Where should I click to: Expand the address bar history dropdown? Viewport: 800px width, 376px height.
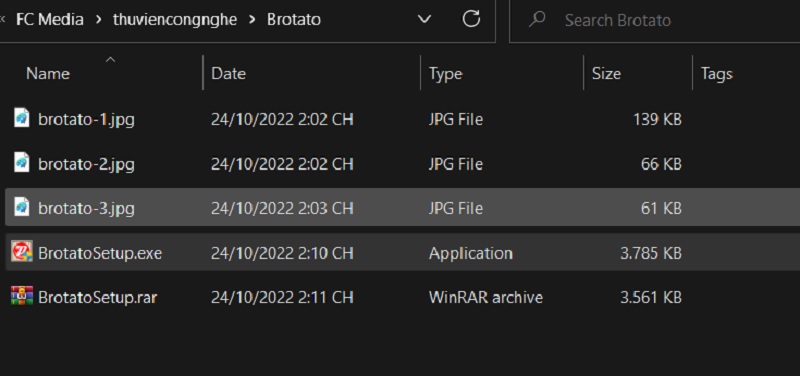(x=424, y=19)
